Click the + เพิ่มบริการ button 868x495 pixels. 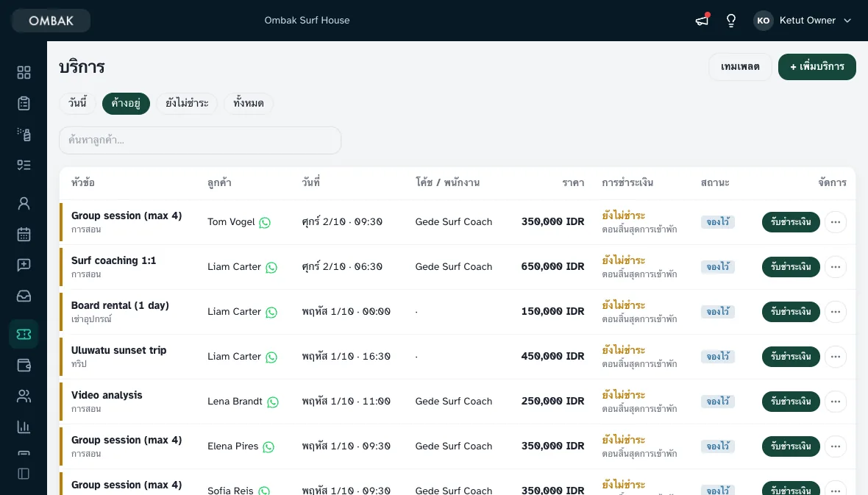click(817, 67)
